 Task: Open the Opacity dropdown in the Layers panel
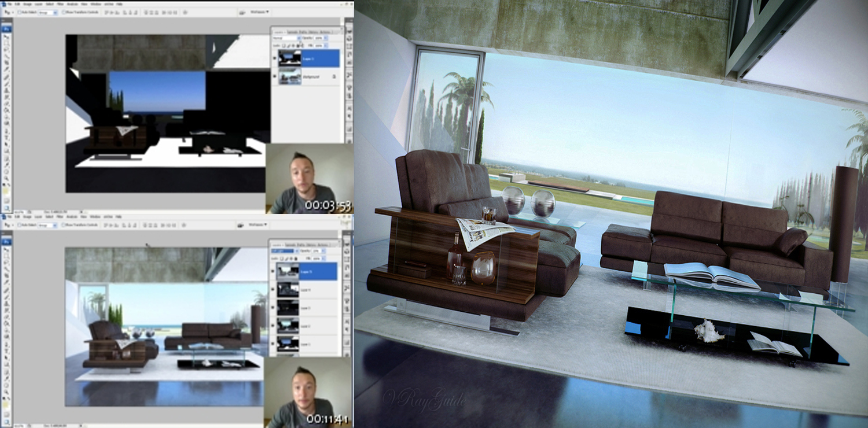point(326,38)
